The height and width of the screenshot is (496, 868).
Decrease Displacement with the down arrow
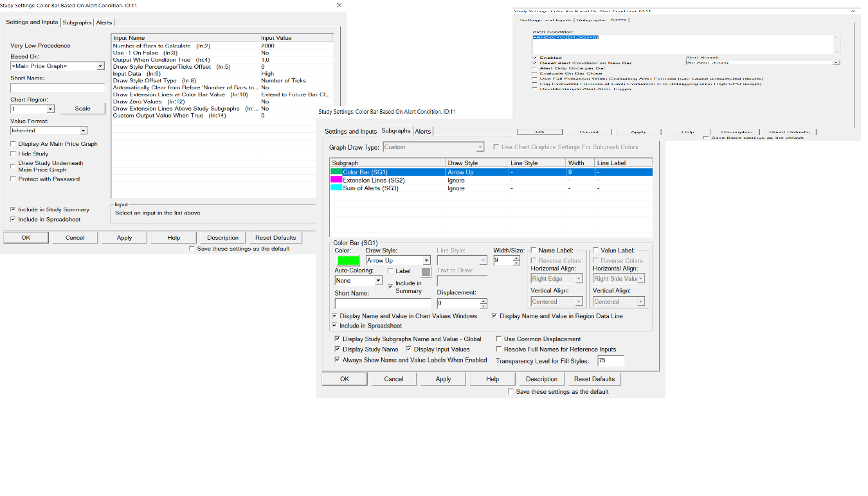(484, 306)
